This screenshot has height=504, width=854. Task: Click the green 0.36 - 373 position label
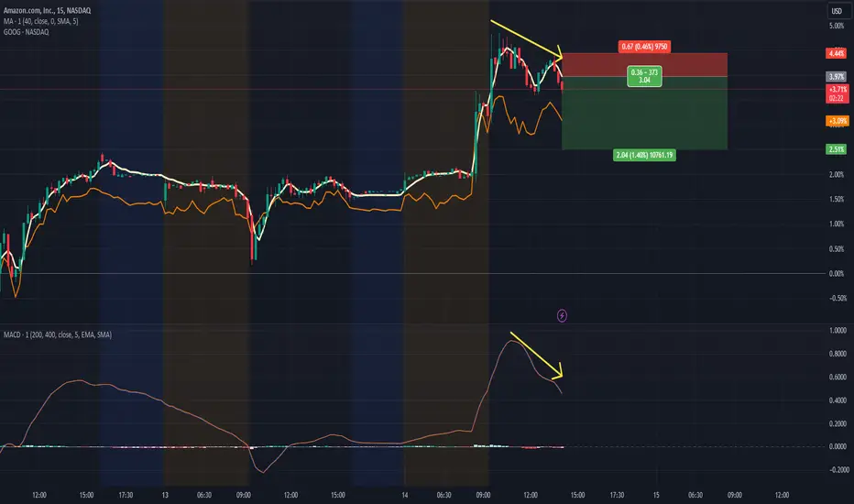point(644,76)
